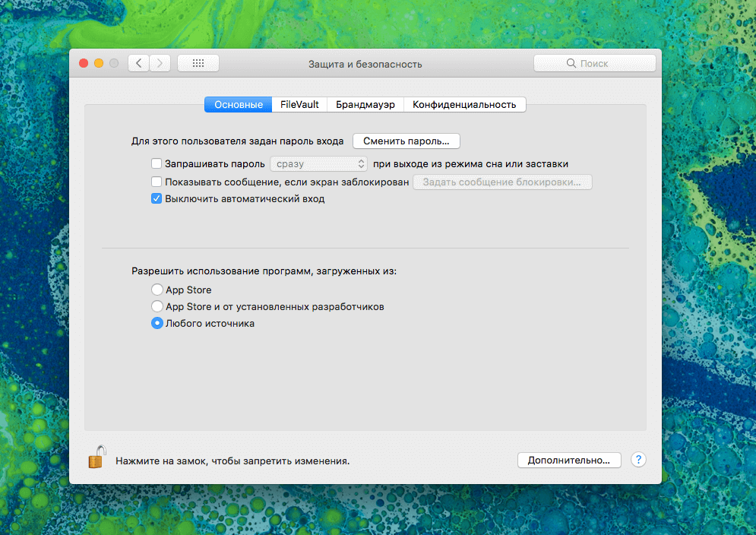Select the "App Store" only radio option
756x535 pixels.
click(157, 290)
